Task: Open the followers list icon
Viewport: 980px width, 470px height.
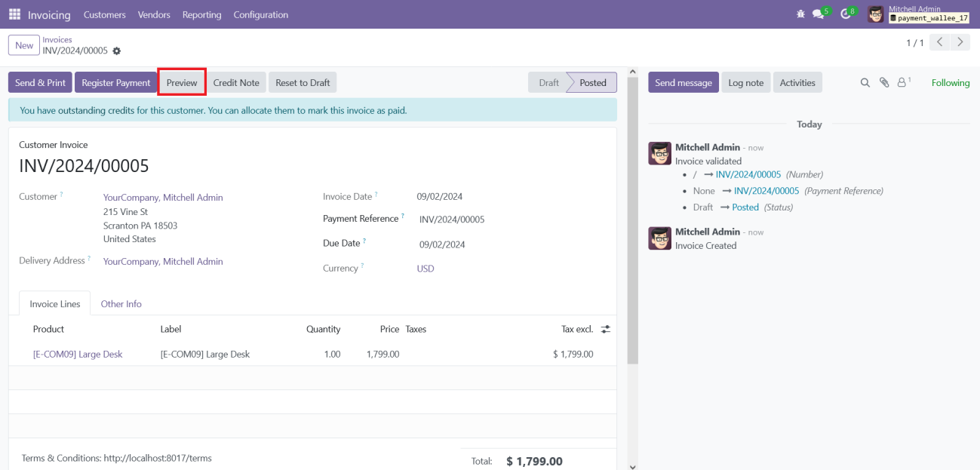Action: click(902, 83)
